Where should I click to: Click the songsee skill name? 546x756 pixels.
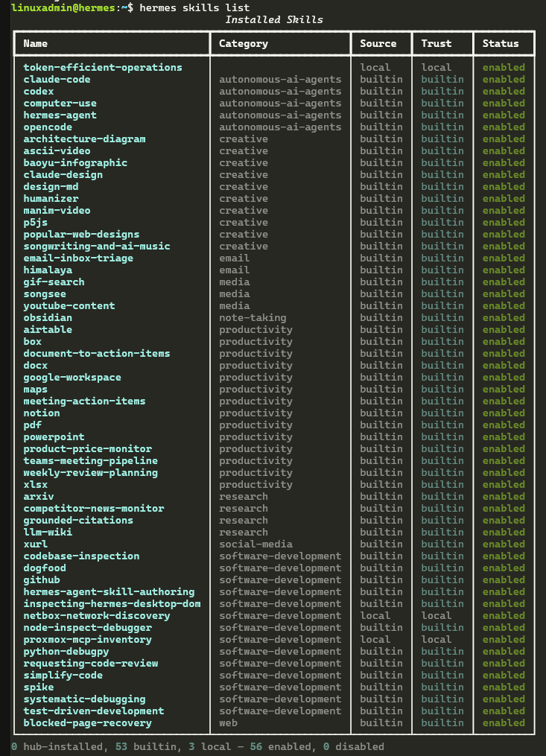tap(45, 294)
